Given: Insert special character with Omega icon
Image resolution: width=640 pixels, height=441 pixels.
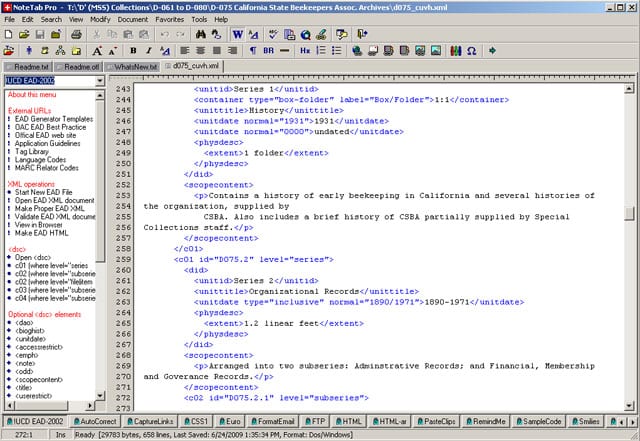Looking at the screenshot, I should 471,50.
